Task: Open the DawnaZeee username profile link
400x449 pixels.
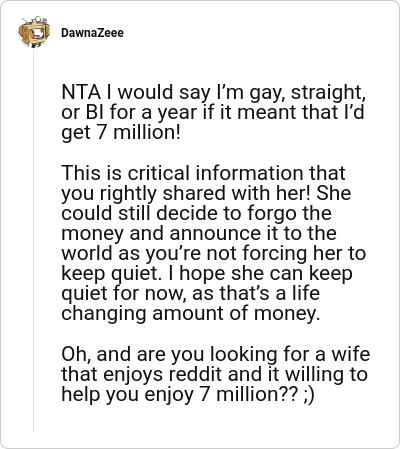Action: (92, 33)
